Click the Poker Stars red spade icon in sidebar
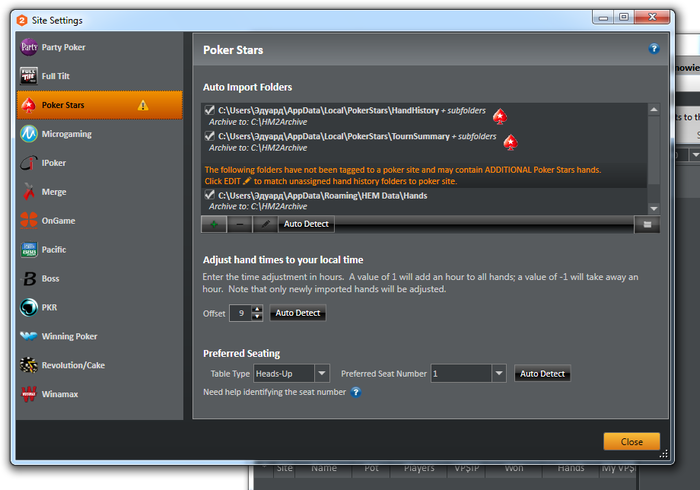Screen dimensions: 700x490 tap(29, 105)
